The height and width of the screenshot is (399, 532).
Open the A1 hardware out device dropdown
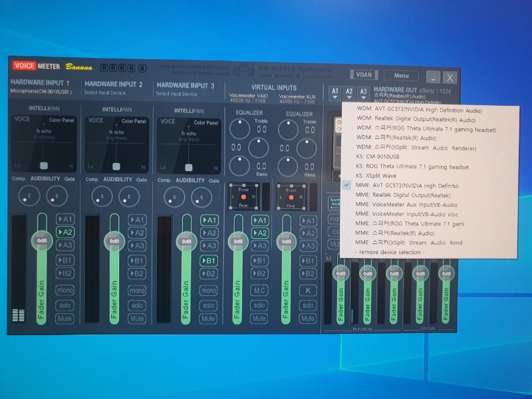[335, 93]
